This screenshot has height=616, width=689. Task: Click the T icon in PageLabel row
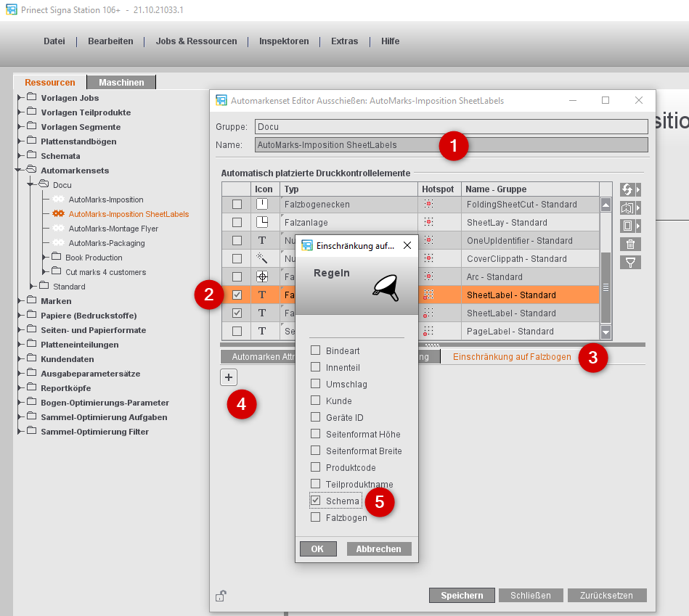click(262, 331)
